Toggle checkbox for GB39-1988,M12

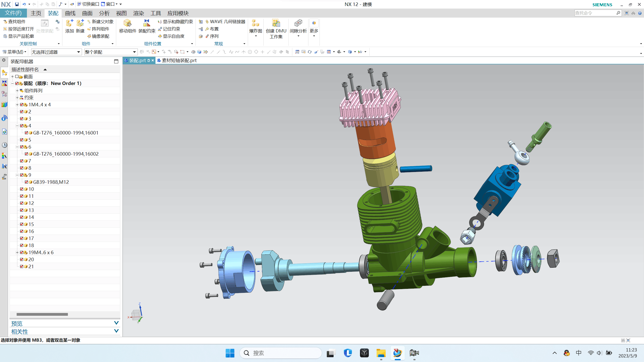(x=26, y=182)
